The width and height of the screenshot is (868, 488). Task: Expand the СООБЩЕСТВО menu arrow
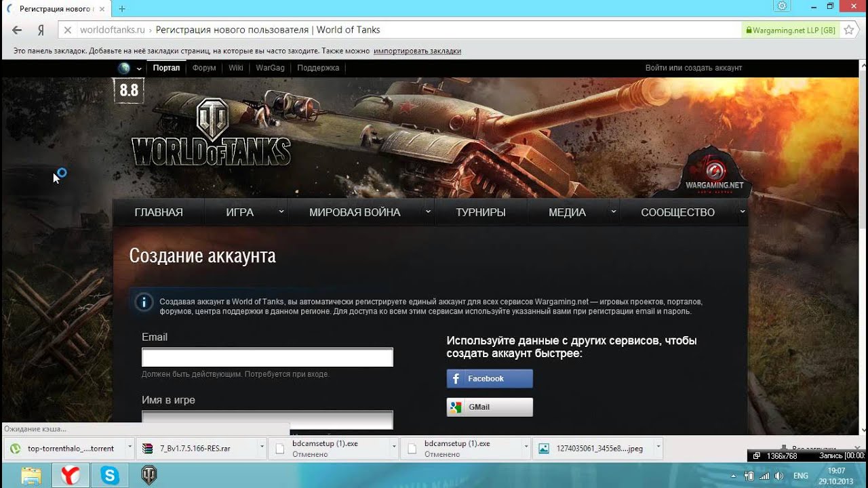743,211
